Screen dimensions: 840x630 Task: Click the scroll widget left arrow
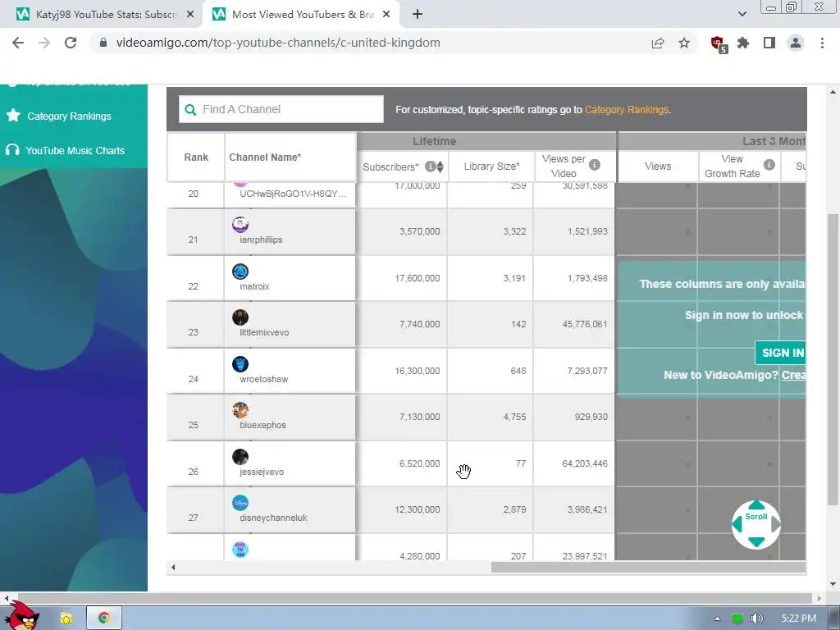pyautogui.click(x=737, y=524)
